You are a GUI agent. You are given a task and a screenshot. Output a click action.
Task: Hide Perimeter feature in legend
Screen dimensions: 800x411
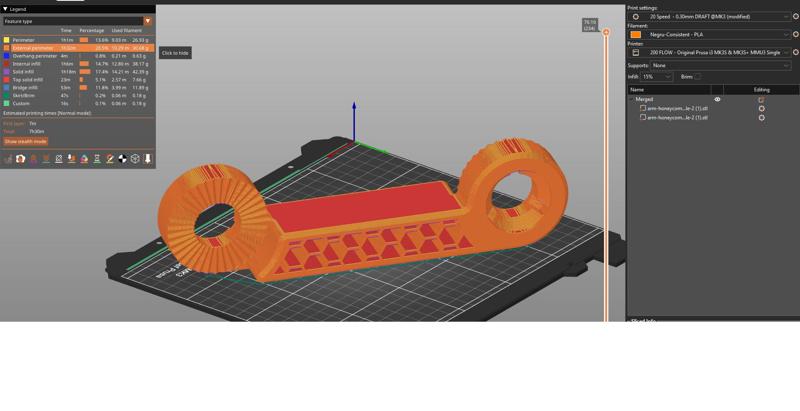(78, 40)
